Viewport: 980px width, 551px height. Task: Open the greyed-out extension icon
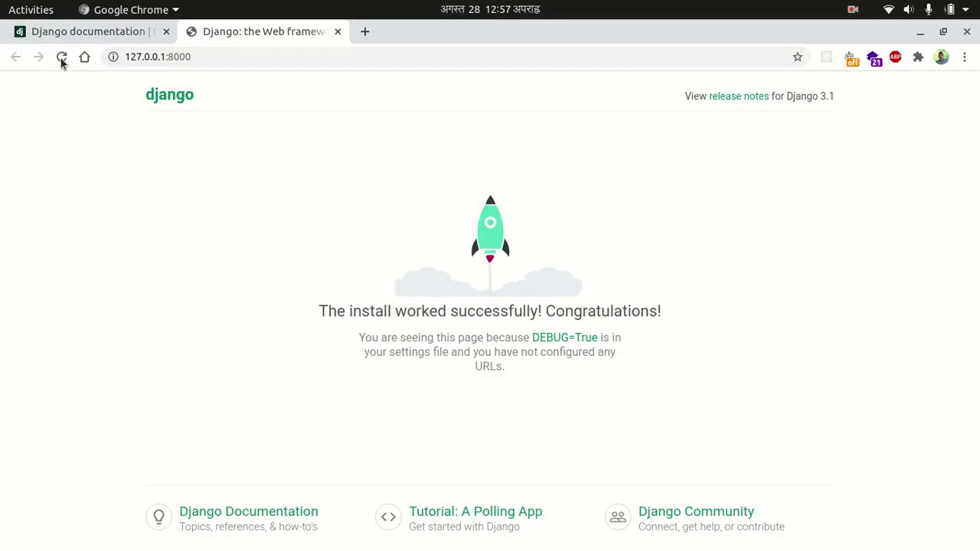826,57
